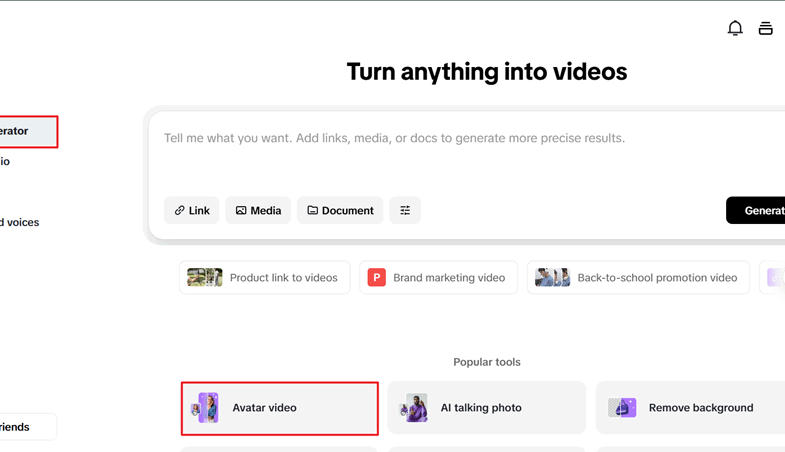Open the sidebar item ending in 'd voices'

pyautogui.click(x=20, y=222)
